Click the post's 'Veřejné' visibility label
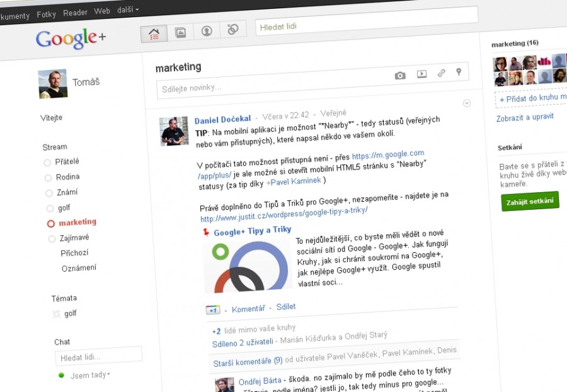Image resolution: width=567 pixels, height=392 pixels. click(333, 113)
